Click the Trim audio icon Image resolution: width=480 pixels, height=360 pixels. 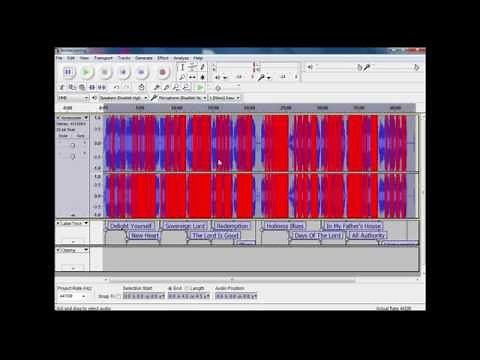tap(92, 87)
